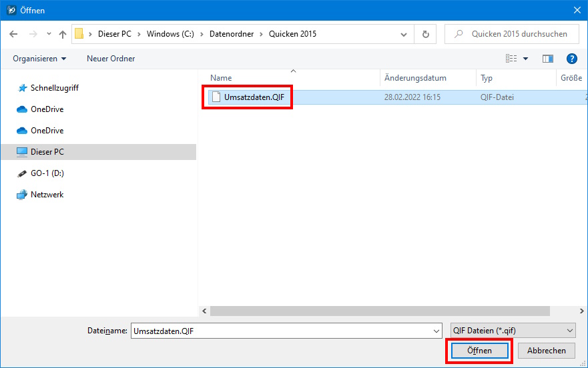Viewport: 588px width, 368px height.
Task: Sort files by Änderungsdatum column
Action: tap(415, 78)
